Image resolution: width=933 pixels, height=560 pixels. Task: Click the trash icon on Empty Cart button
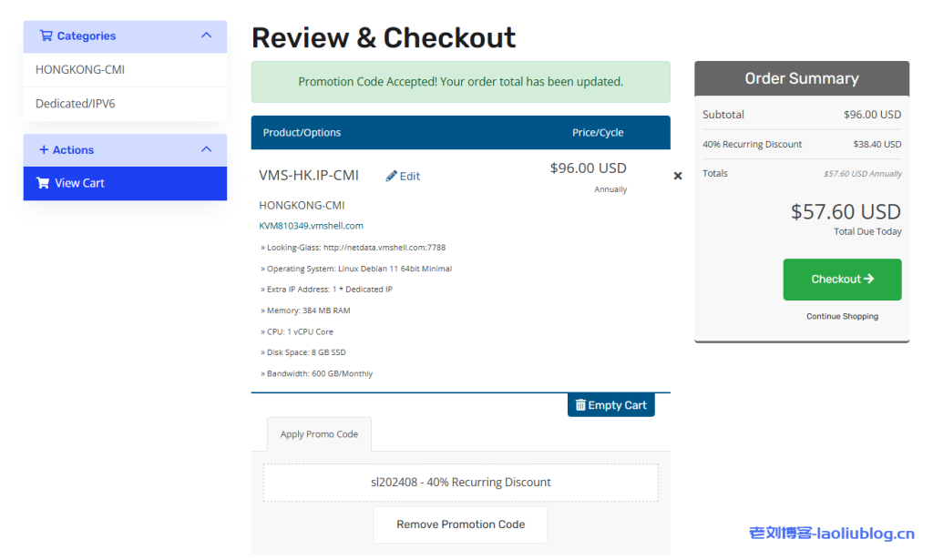click(x=580, y=404)
